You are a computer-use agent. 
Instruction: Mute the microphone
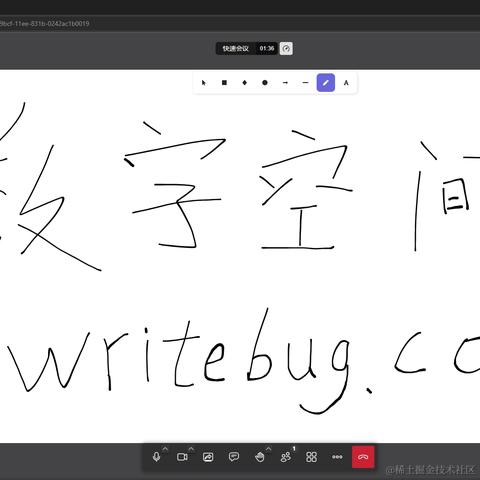click(x=156, y=457)
